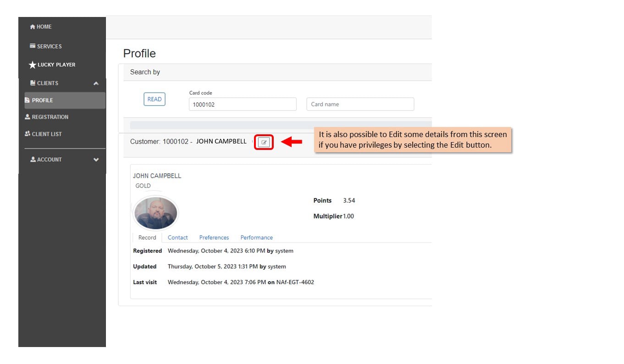Click the Client List group icon
Image resolution: width=624 pixels, height=364 pixels.
pos(28,133)
